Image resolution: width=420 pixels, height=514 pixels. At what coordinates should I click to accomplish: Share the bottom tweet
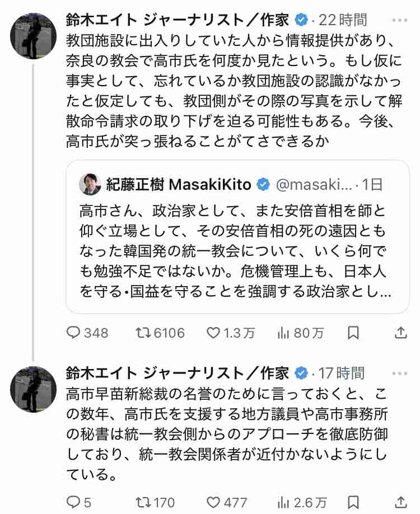coord(401,502)
